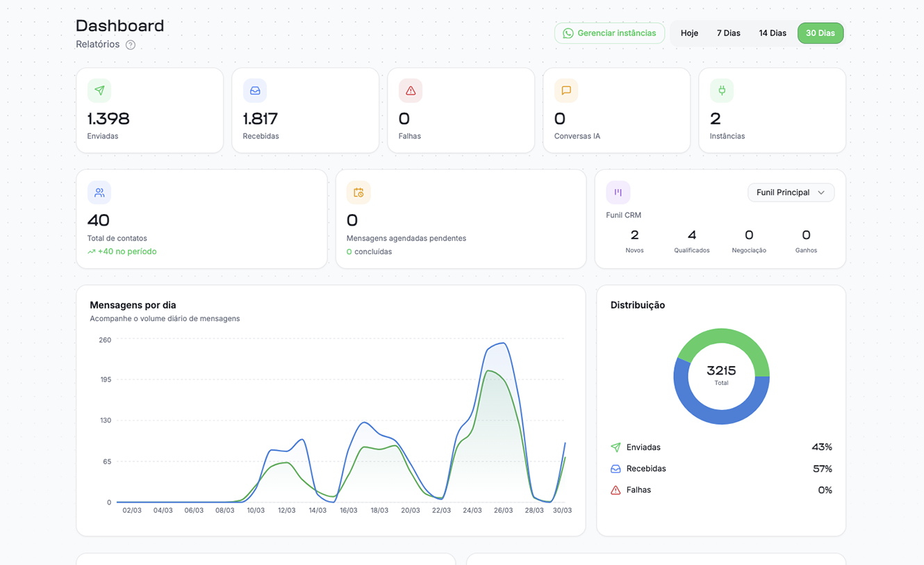Click the +40 no período text

[x=127, y=252]
